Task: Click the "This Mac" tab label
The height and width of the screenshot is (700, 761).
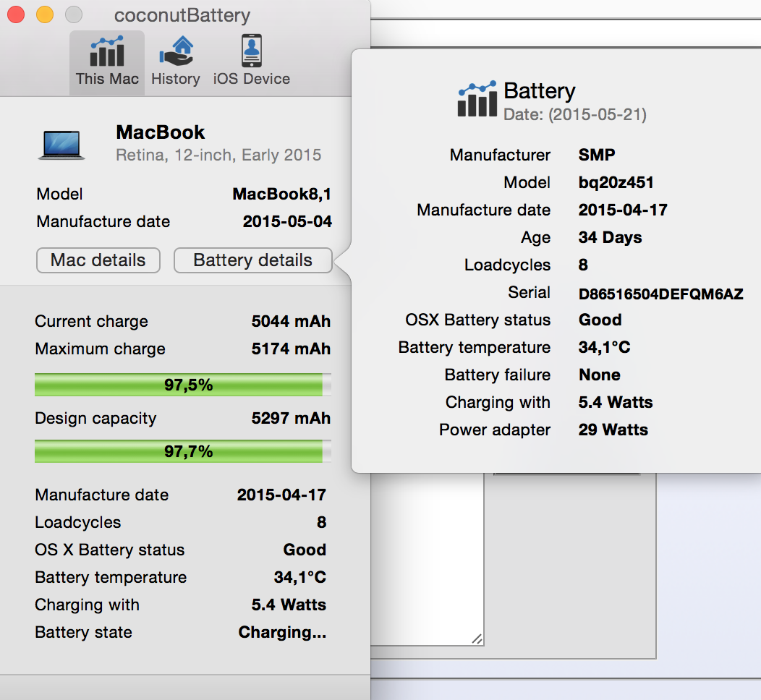Action: coord(107,79)
